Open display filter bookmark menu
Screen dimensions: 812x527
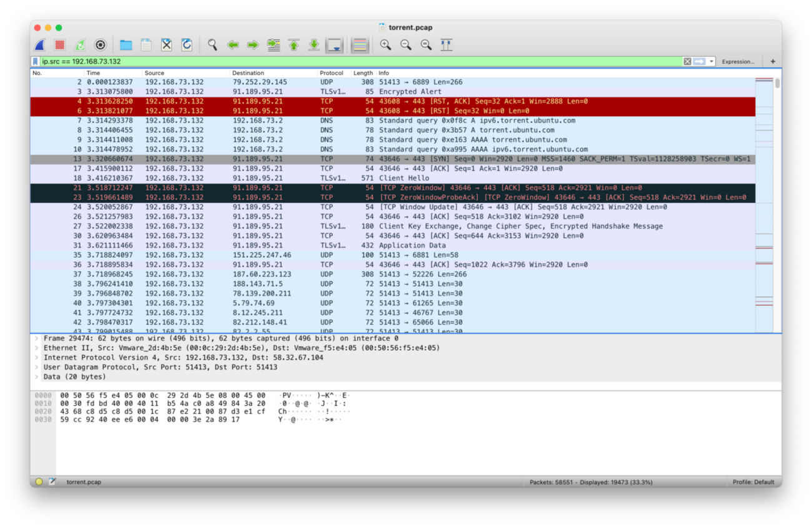click(x=36, y=62)
